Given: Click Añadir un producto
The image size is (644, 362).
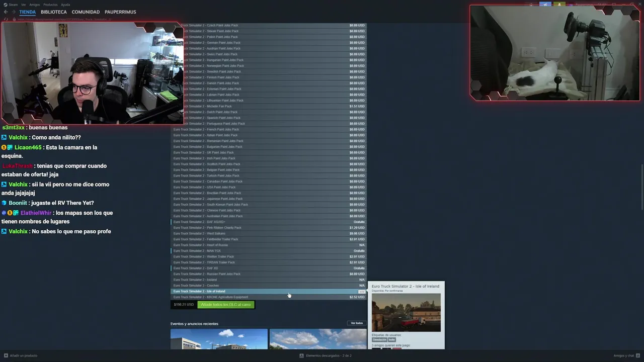Looking at the screenshot, I should tap(24, 355).
